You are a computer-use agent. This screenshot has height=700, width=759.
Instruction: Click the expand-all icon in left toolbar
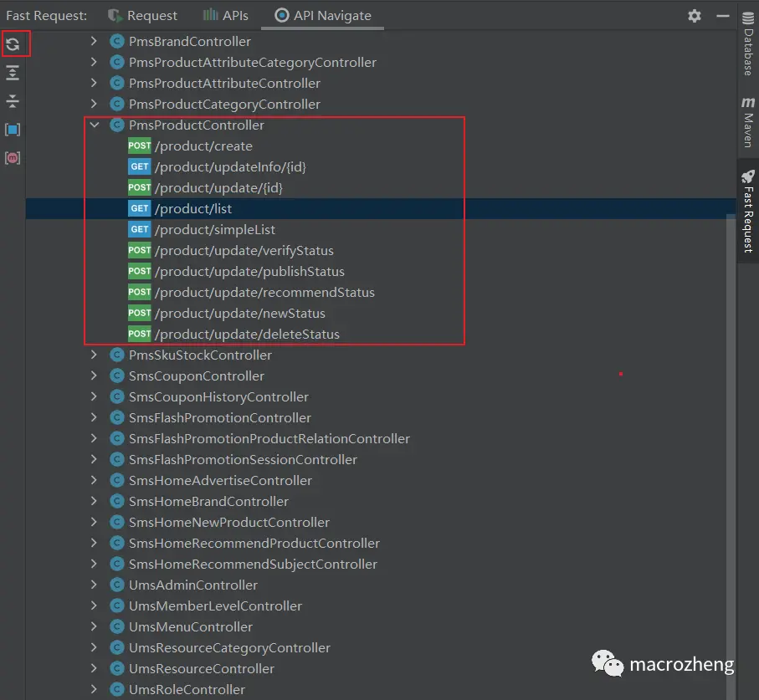coord(13,73)
